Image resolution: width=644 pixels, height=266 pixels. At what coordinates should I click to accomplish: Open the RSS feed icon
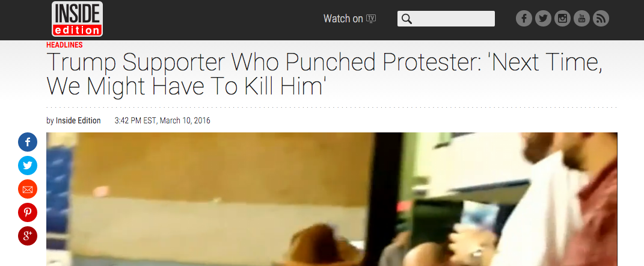[x=601, y=19]
